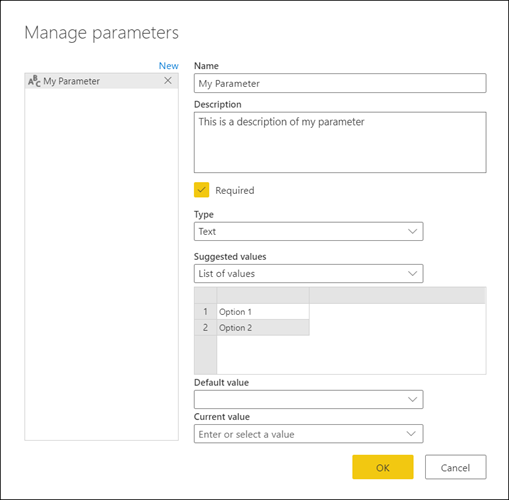This screenshot has width=509, height=500.
Task: Click into the Name input field
Action: click(x=340, y=83)
